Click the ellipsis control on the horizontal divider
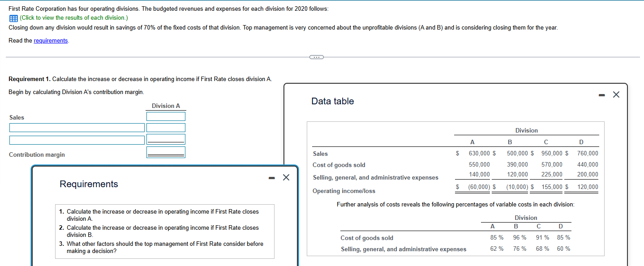The width and height of the screenshot is (644, 266). pyautogui.click(x=317, y=57)
